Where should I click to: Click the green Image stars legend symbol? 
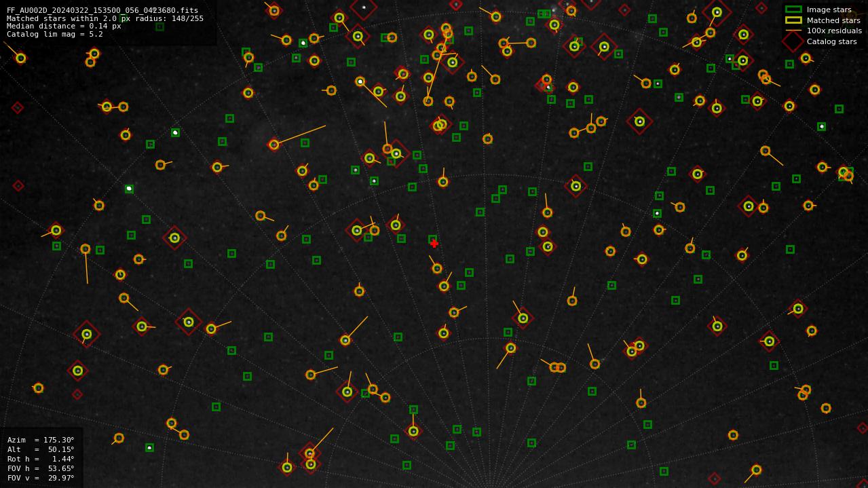(x=793, y=10)
